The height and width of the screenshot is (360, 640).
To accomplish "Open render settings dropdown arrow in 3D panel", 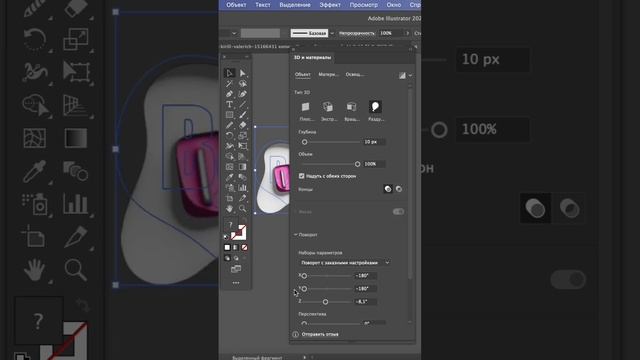I will coord(410,75).
